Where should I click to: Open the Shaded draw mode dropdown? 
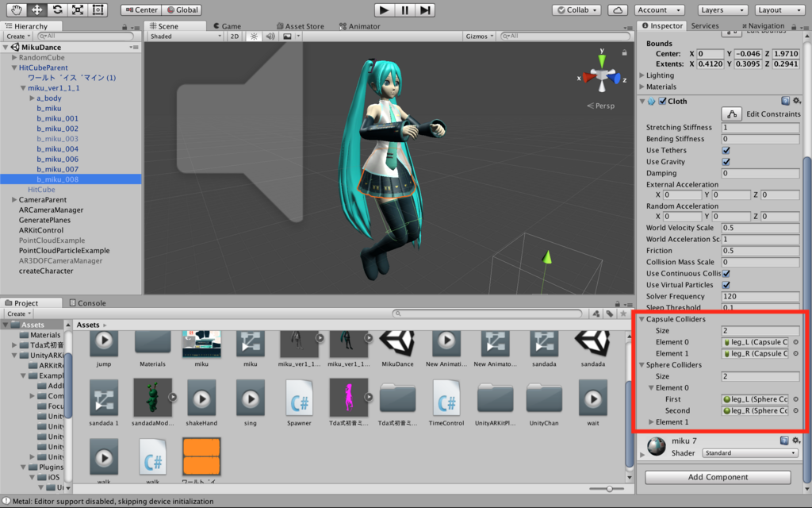185,37
